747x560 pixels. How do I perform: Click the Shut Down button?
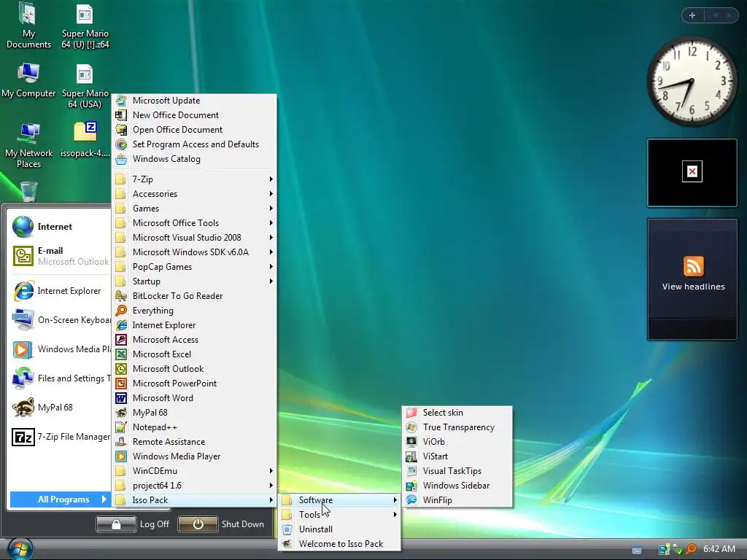222,524
